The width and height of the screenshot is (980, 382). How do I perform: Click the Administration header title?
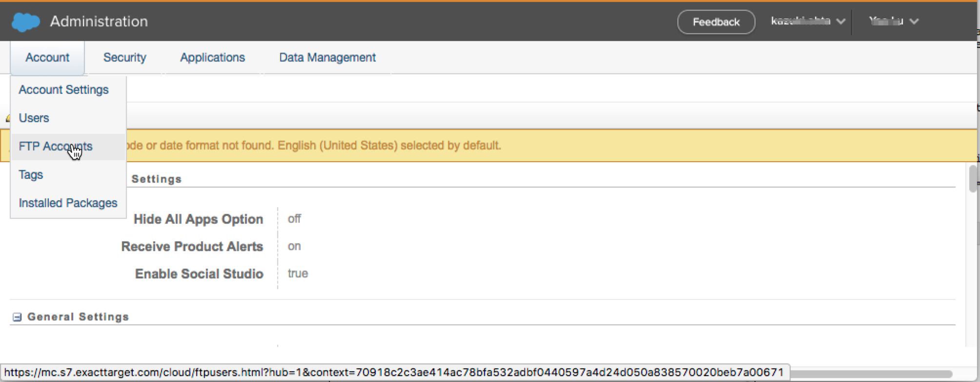click(99, 21)
